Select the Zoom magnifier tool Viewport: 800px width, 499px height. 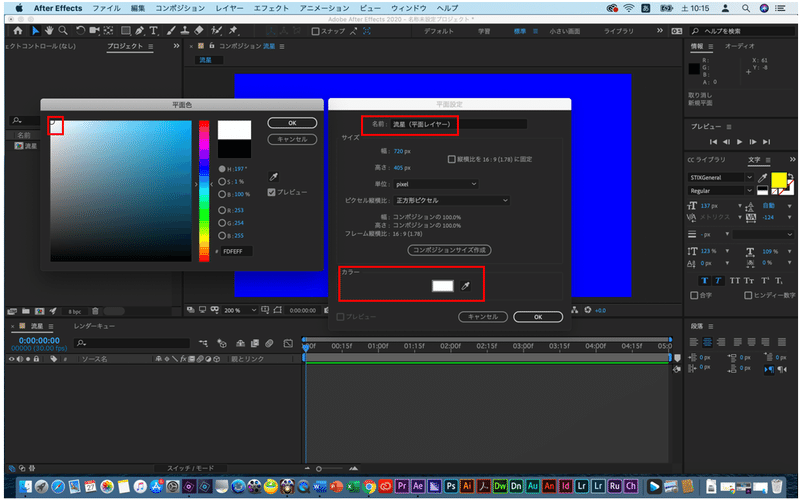click(x=63, y=31)
